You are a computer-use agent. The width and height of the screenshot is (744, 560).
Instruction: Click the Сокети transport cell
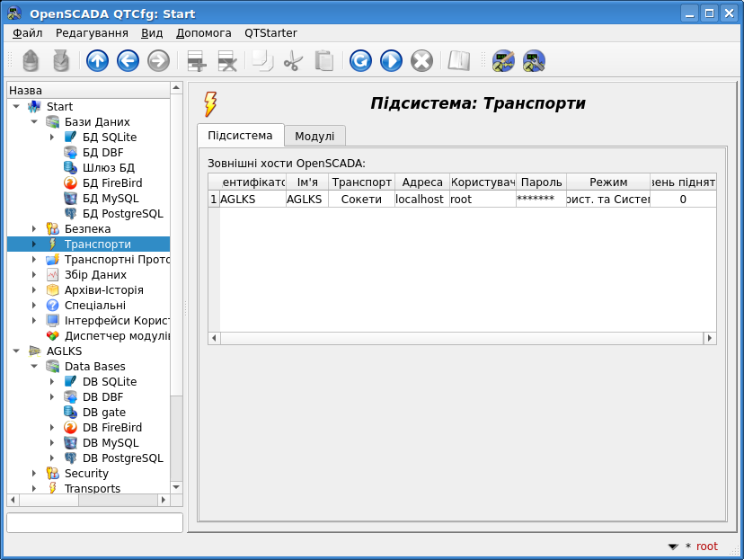pos(361,200)
